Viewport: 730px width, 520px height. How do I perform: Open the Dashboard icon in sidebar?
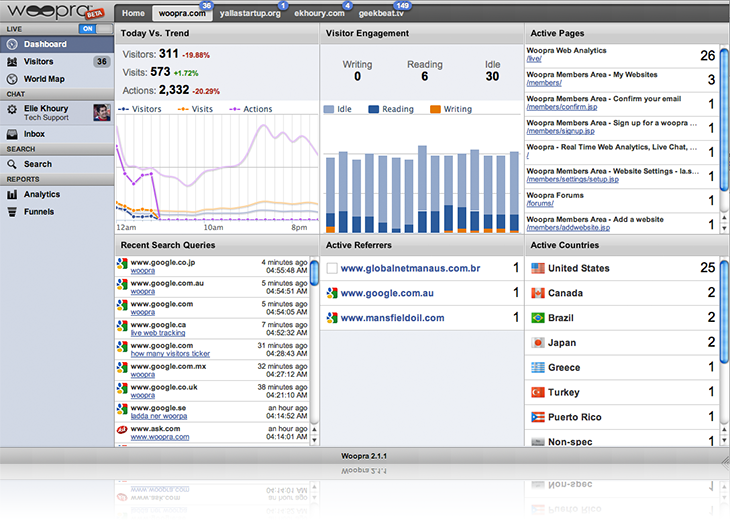(x=12, y=45)
